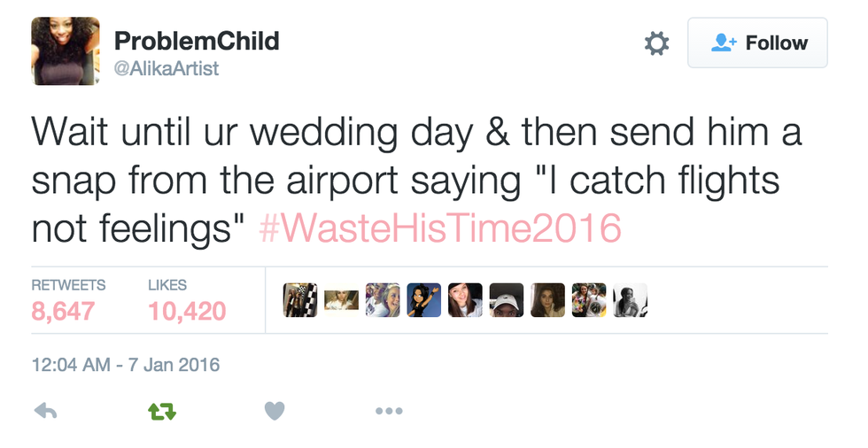The width and height of the screenshot is (868, 448).
Task: Click the liker avatar right of the cartoon
Action: 465,300
